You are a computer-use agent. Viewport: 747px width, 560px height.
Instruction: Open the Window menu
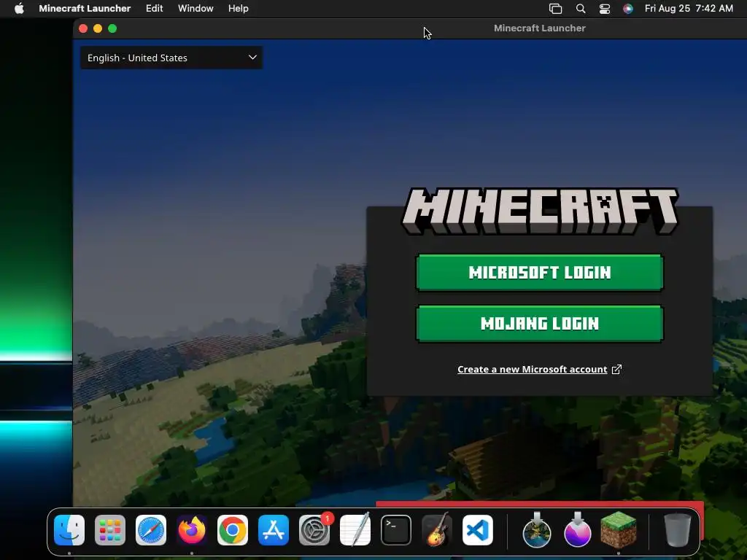196,8
